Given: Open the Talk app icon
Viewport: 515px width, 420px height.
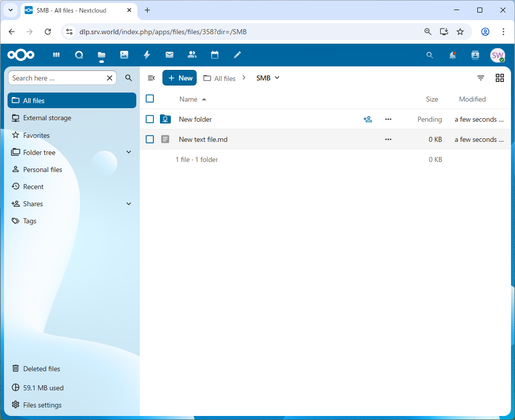Looking at the screenshot, I should [x=79, y=55].
